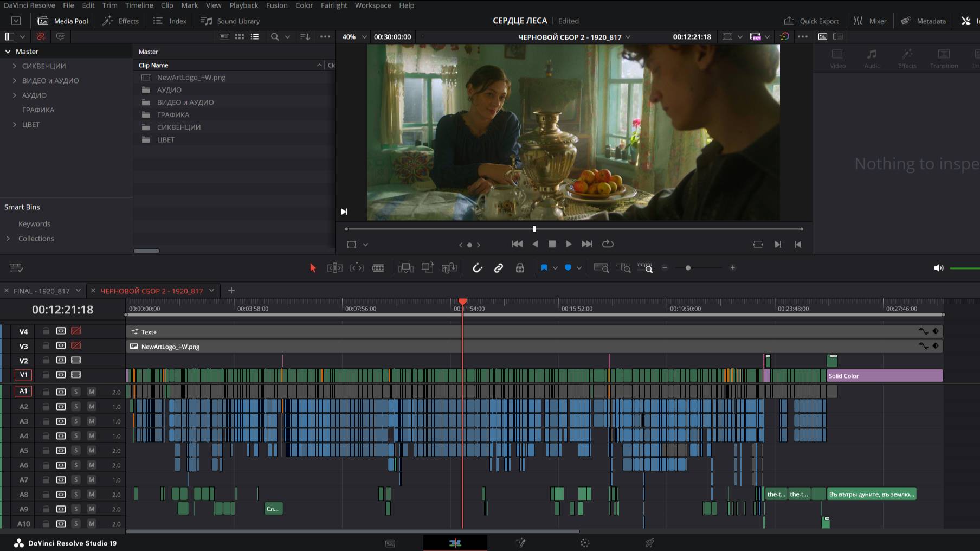Open viewer zoom 40% dropdown
Image resolution: width=980 pixels, height=551 pixels.
[364, 37]
